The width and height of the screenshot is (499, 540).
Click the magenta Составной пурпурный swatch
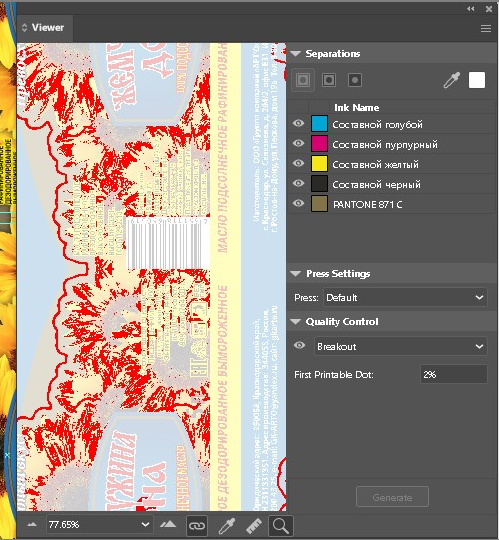[x=319, y=144]
